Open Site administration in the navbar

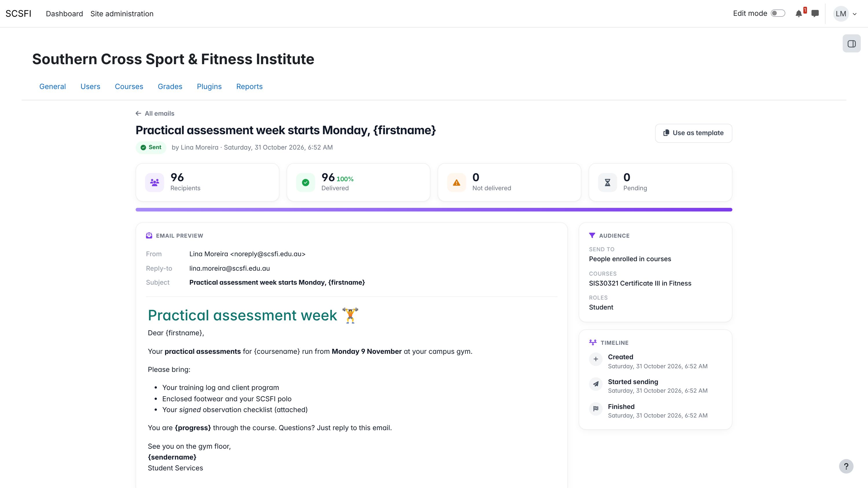(x=122, y=14)
